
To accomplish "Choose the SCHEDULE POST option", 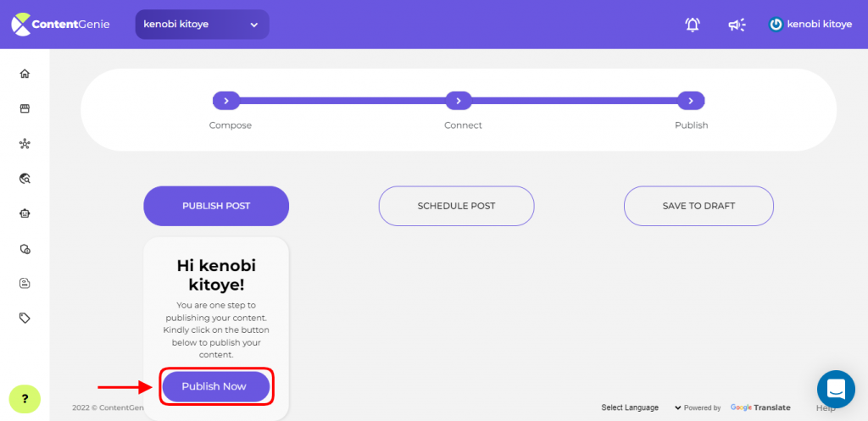I will (456, 206).
